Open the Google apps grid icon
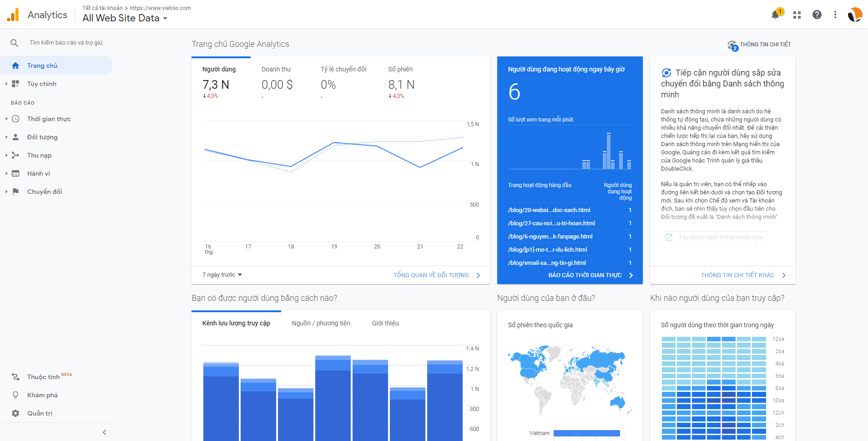This screenshot has width=868, height=441. click(797, 15)
